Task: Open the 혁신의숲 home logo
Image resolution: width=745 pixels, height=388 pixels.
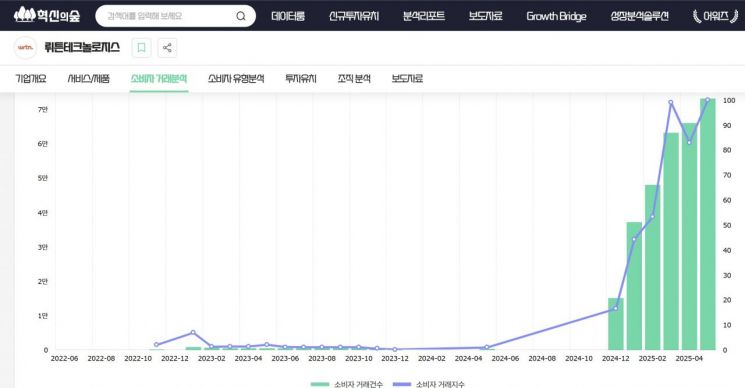Action: (x=47, y=15)
